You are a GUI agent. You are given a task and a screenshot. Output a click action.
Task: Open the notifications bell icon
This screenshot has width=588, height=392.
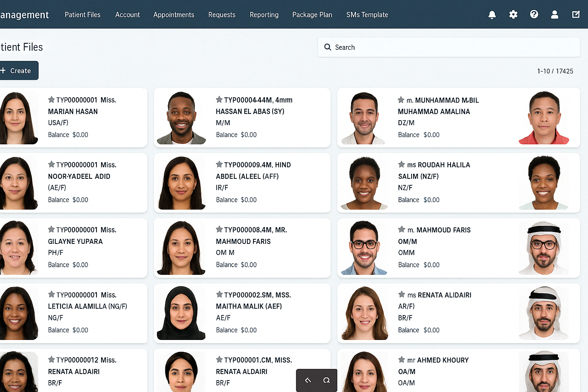point(492,15)
